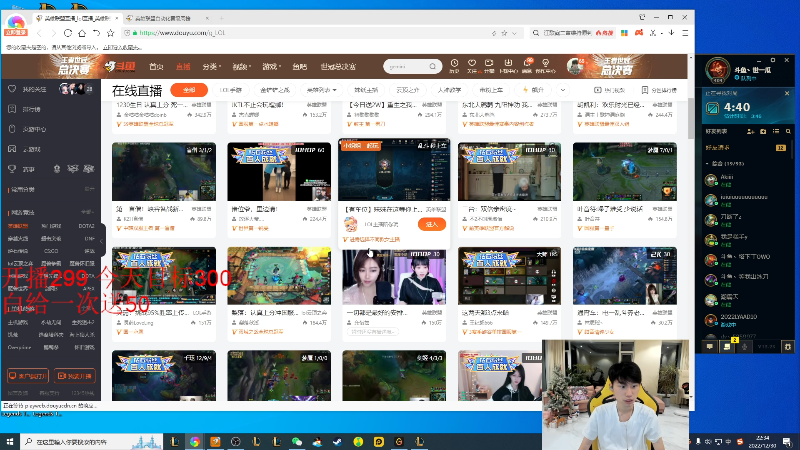Open the world finals nav item

pos(338,66)
